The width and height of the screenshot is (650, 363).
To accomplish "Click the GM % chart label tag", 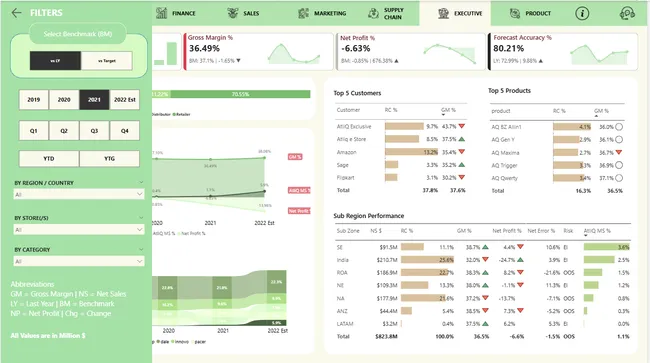I will pos(295,157).
